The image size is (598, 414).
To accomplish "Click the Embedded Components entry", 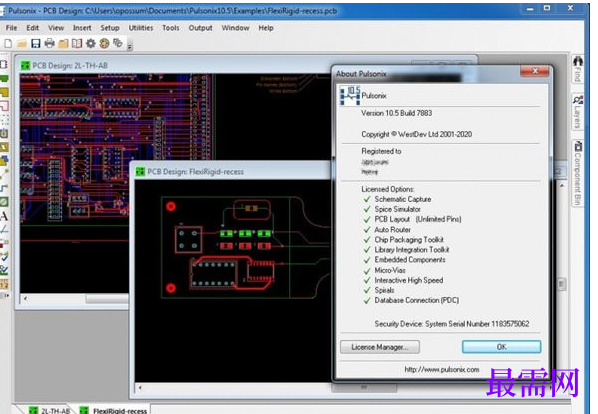I will pos(410,260).
